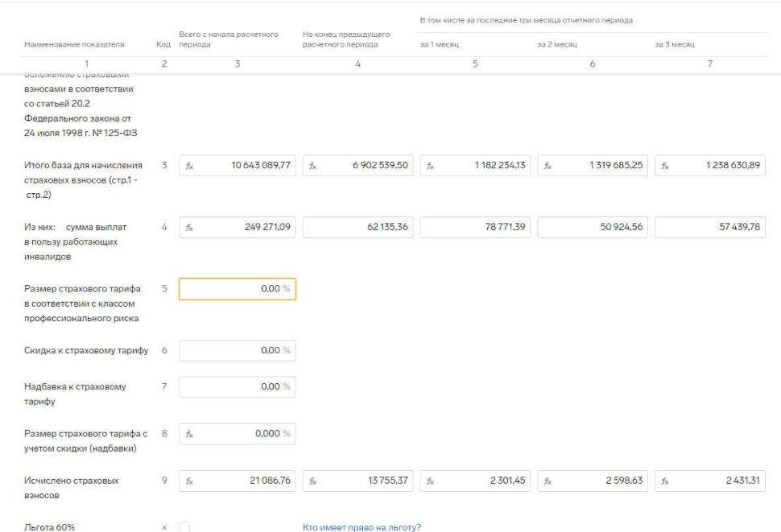The width and height of the screenshot is (781, 532).
Task: Open 'Кто имеет право на льготу?' link
Action: click(x=362, y=527)
